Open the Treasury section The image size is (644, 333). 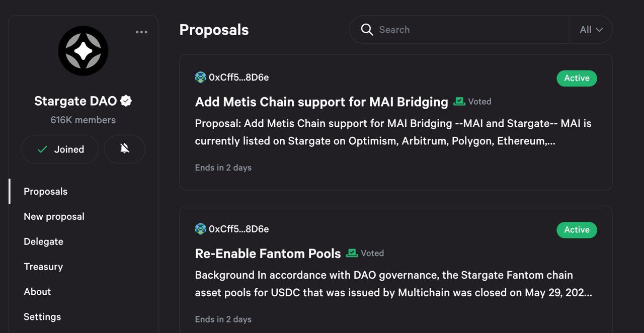43,267
